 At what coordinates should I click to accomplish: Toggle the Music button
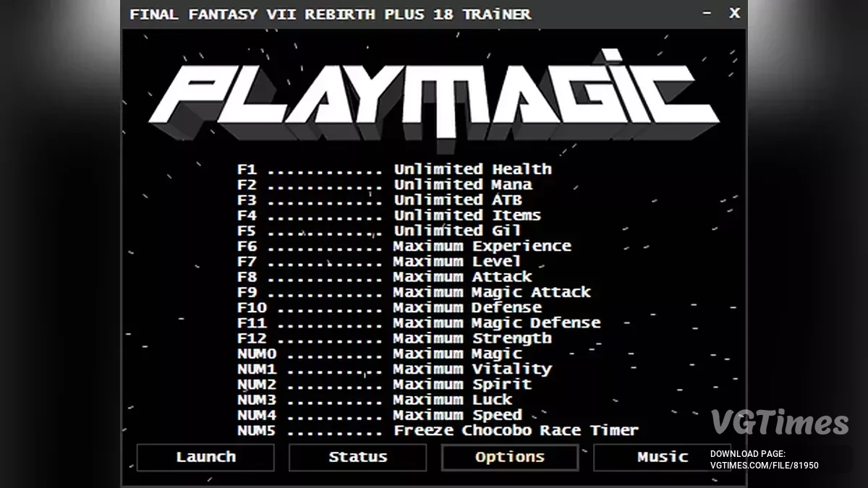click(662, 457)
